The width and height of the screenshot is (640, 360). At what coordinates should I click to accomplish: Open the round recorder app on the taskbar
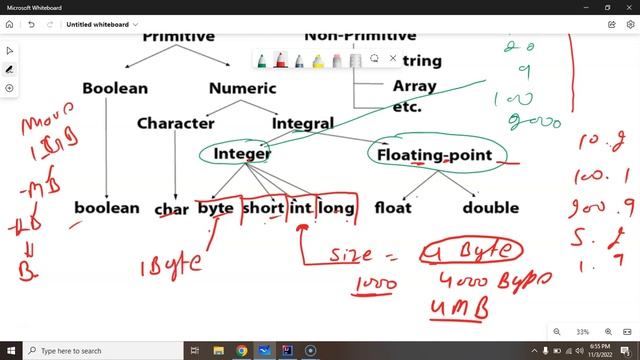click(x=310, y=351)
